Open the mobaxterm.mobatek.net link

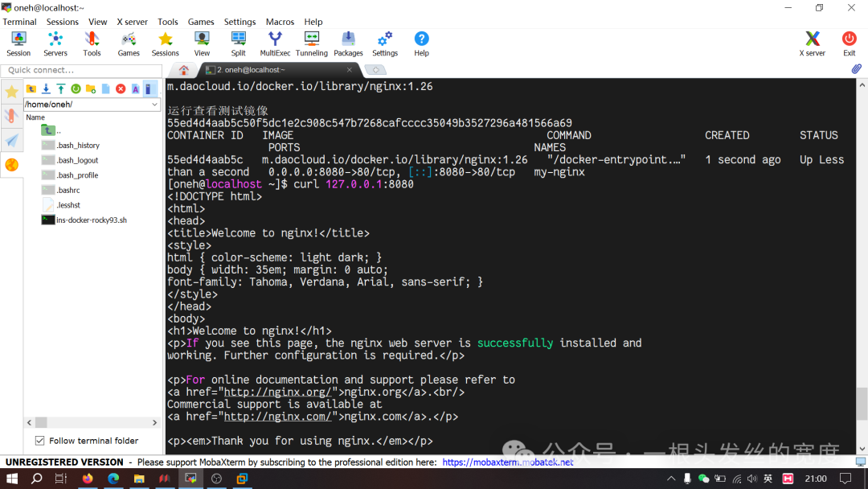pos(508,462)
